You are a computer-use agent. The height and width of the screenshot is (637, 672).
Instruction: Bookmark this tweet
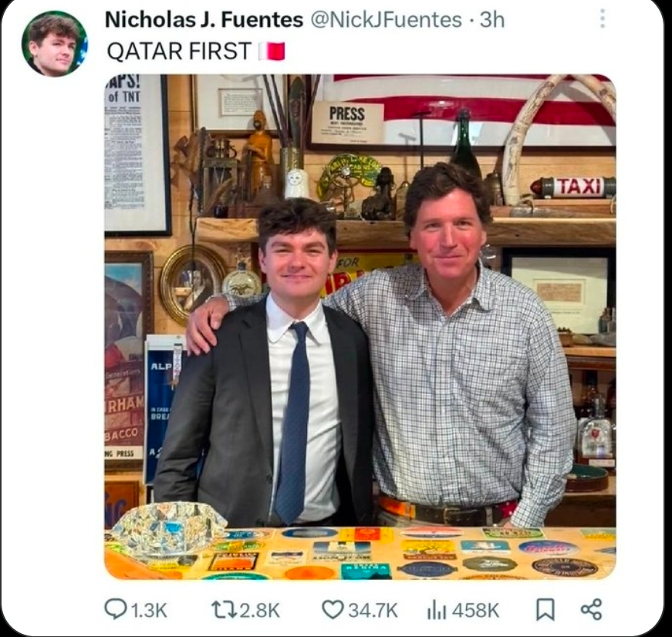(x=545, y=609)
